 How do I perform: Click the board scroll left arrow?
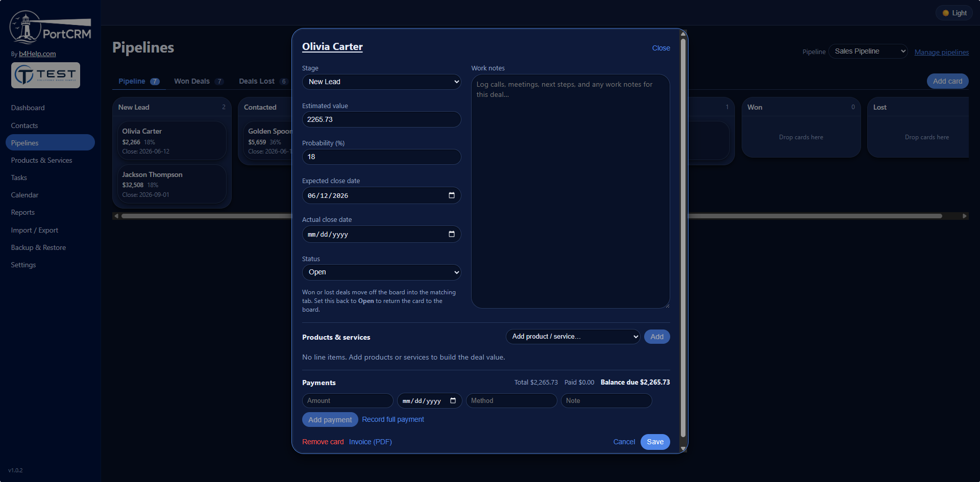pyautogui.click(x=116, y=216)
